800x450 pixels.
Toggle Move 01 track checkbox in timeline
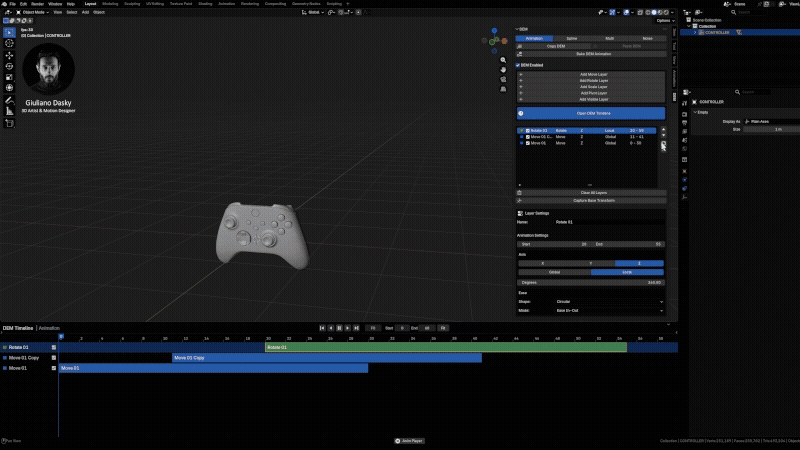coord(54,368)
